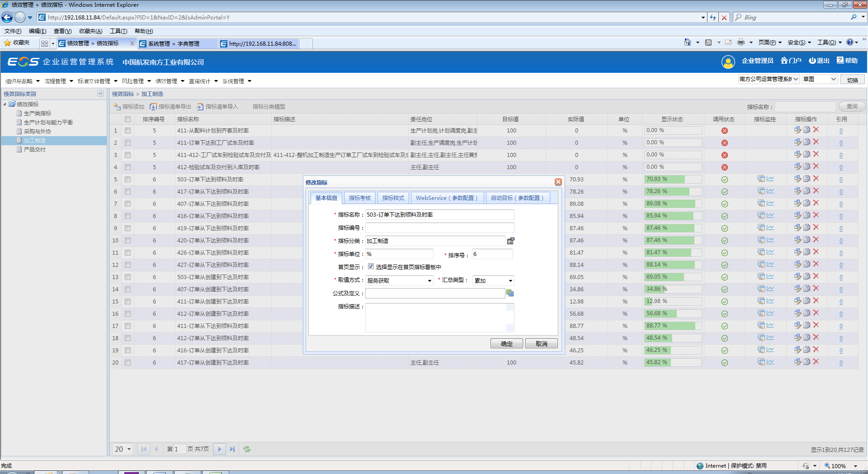Delete indicator with red X in row 3
Image resolution: width=868 pixels, height=474 pixels.
coord(816,154)
